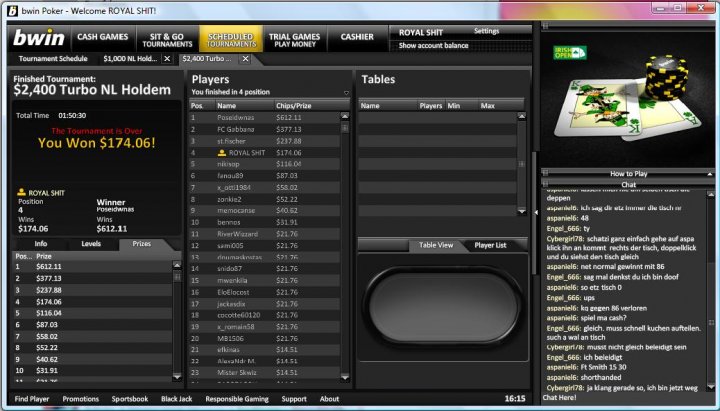
Task: Click up arrow of Tables list scrollbar
Action: pos(521,116)
